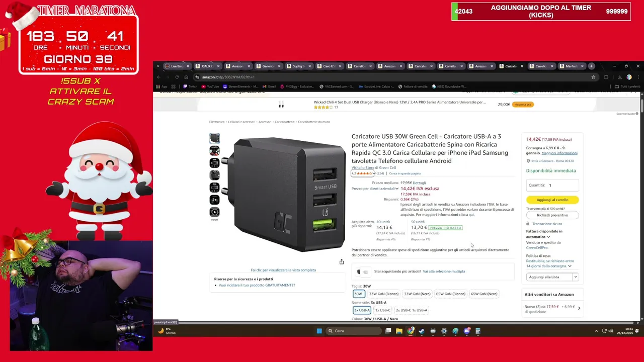Switch to the JSAUX browser tab

(206, 66)
